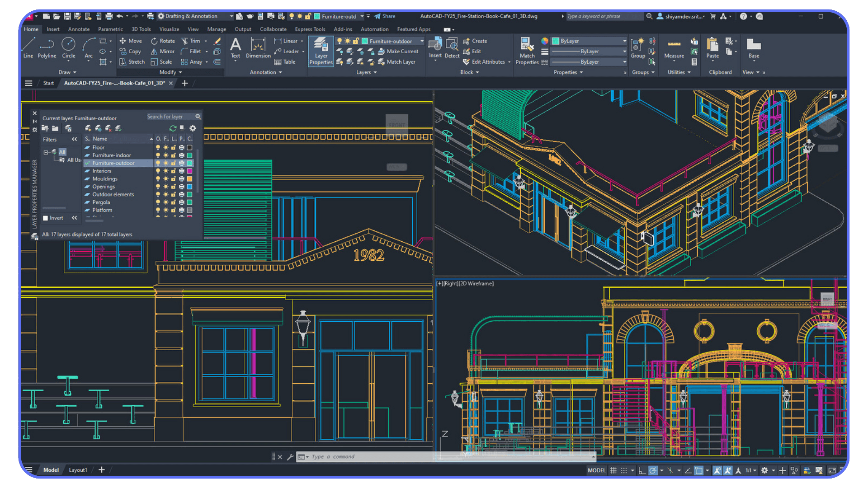This screenshot has width=868, height=488.
Task: Open the Drafting & Annotation workspace dropdown
Action: pyautogui.click(x=231, y=16)
